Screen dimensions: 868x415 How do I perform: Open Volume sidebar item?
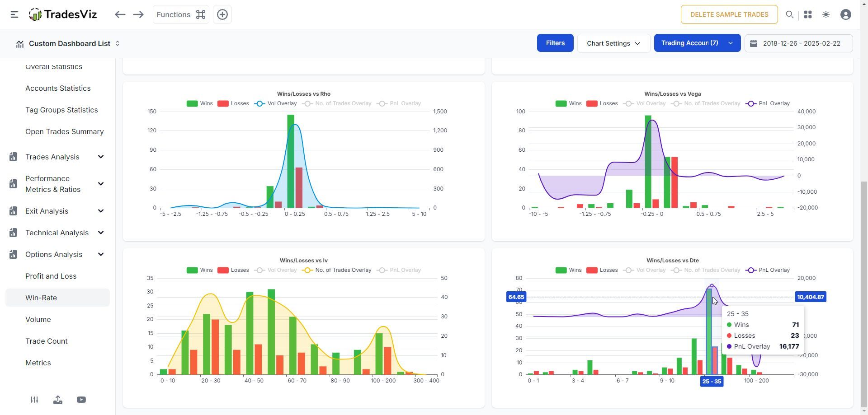click(x=38, y=319)
